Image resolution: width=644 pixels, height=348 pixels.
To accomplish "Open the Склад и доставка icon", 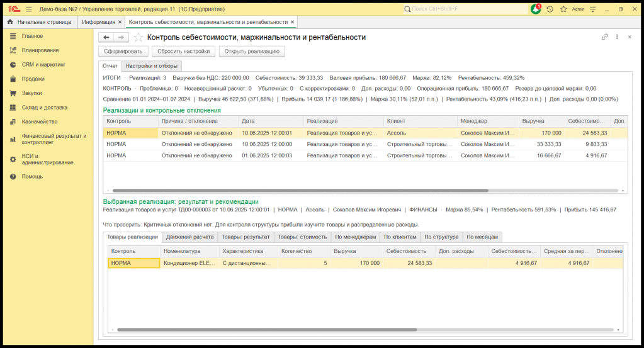I will [13, 108].
